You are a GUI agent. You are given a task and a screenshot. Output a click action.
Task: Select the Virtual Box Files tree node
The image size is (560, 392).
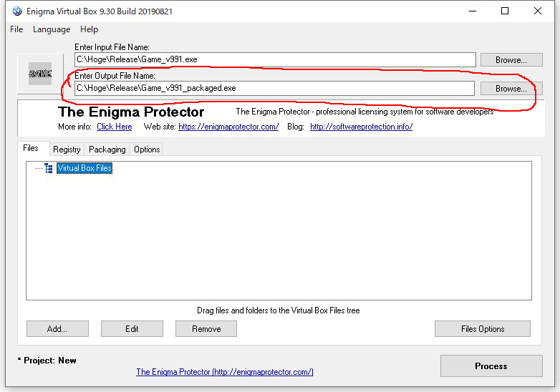tap(85, 168)
